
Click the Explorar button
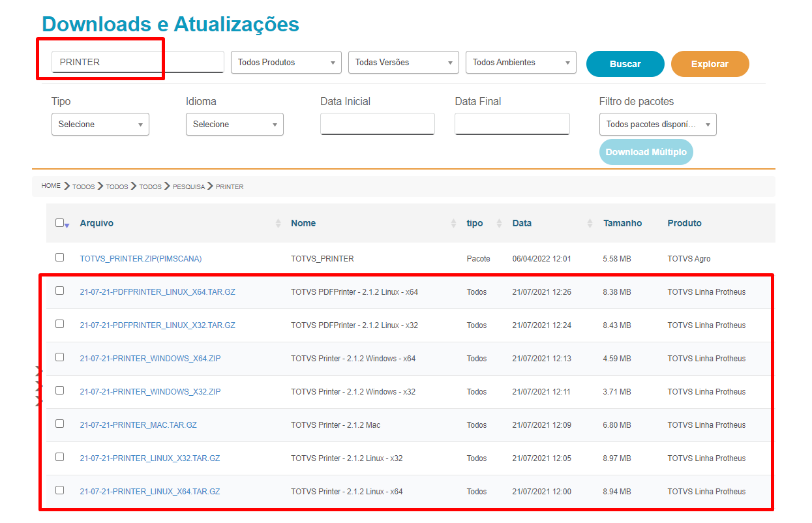pyautogui.click(x=710, y=64)
